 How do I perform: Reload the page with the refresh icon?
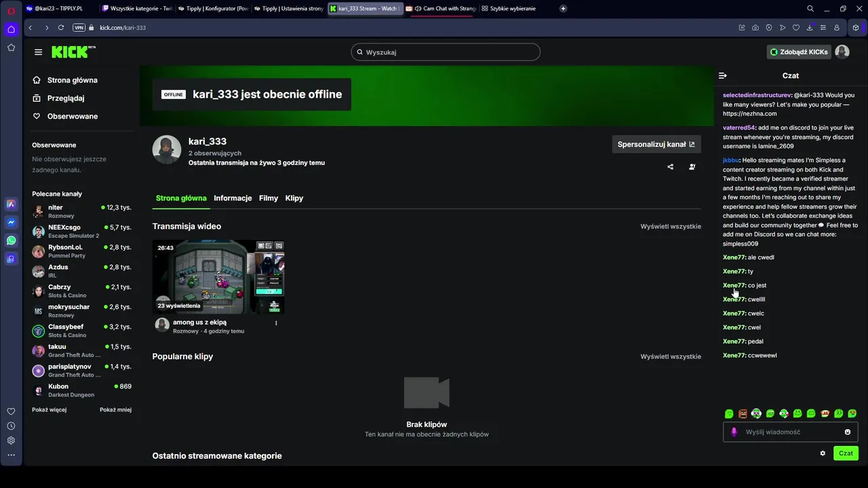click(61, 28)
